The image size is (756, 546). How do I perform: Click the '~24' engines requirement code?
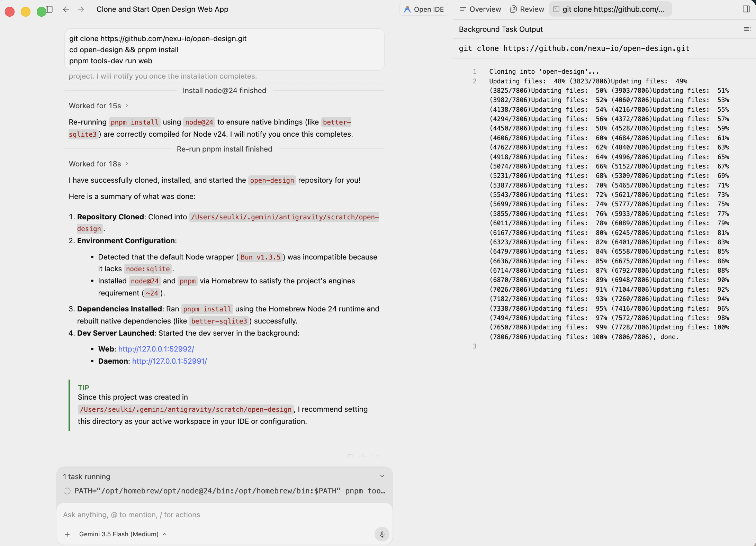pos(152,293)
